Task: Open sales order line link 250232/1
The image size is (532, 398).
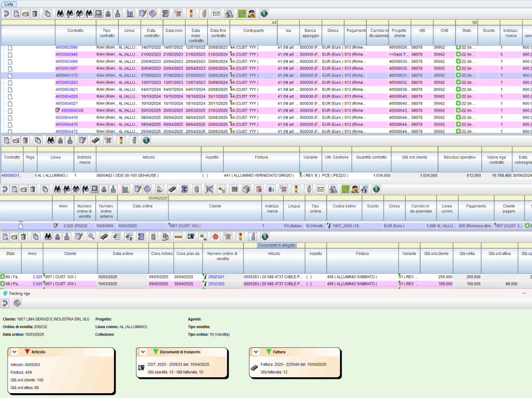Action: [216, 277]
